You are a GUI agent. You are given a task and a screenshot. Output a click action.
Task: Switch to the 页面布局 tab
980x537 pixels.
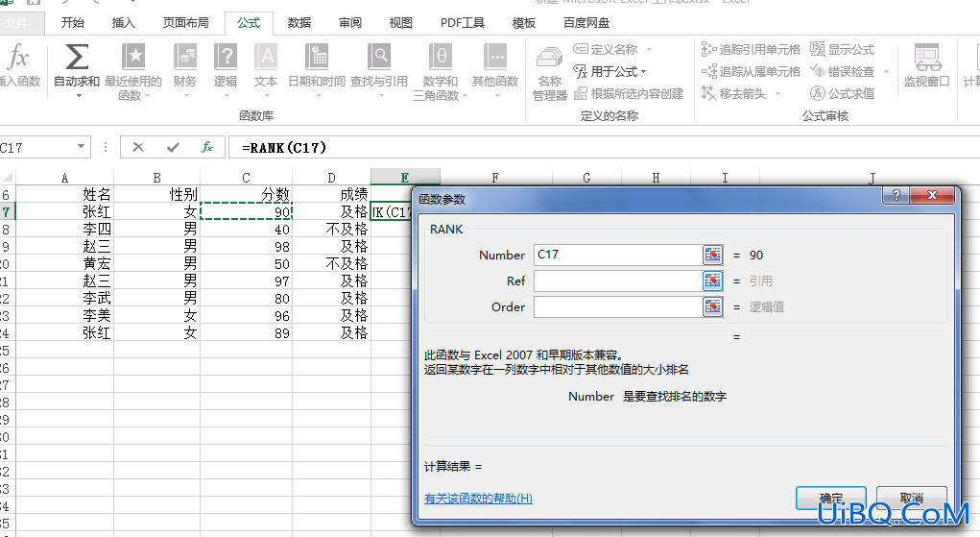pos(185,22)
